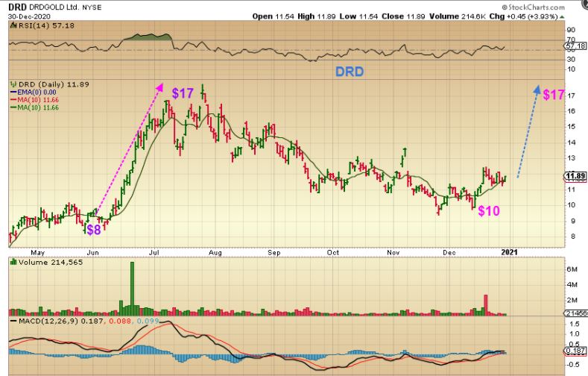The height and width of the screenshot is (376, 588).
Task: Click the RSI legend icon beside RSI(14)
Action: coord(13,25)
